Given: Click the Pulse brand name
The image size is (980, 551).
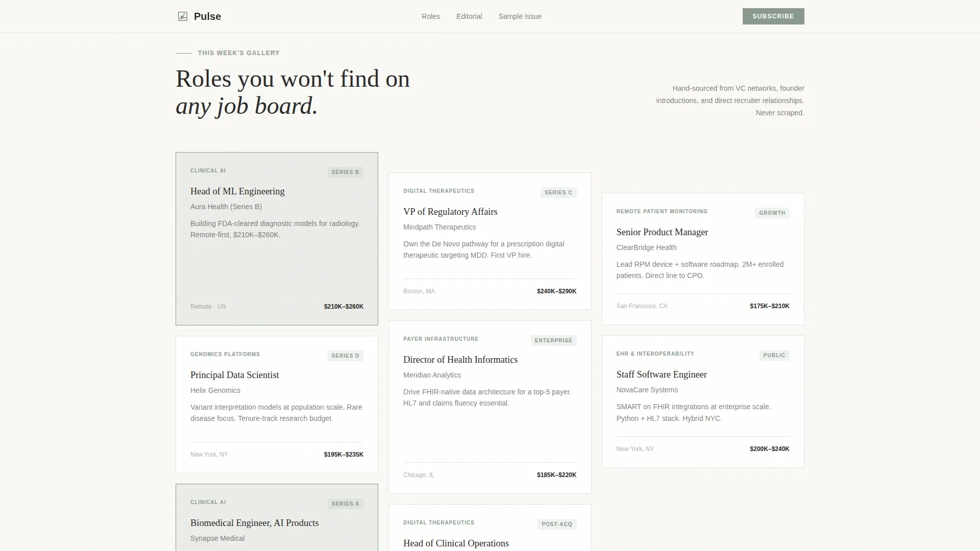Looking at the screenshot, I should tap(207, 16).
